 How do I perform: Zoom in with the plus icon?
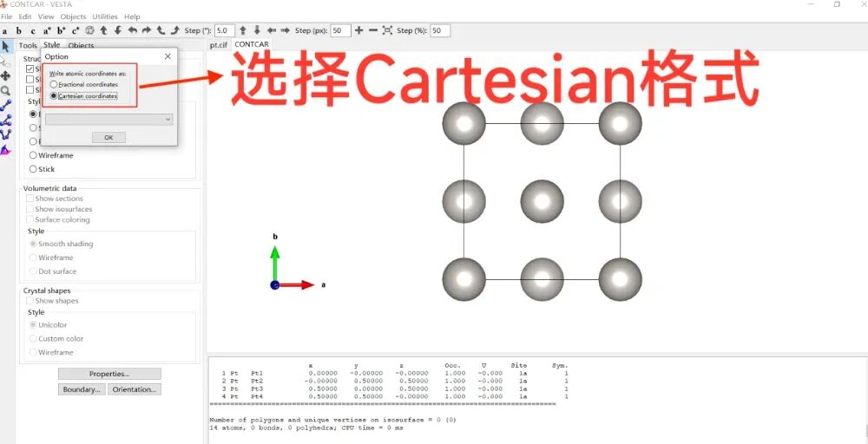point(358,30)
